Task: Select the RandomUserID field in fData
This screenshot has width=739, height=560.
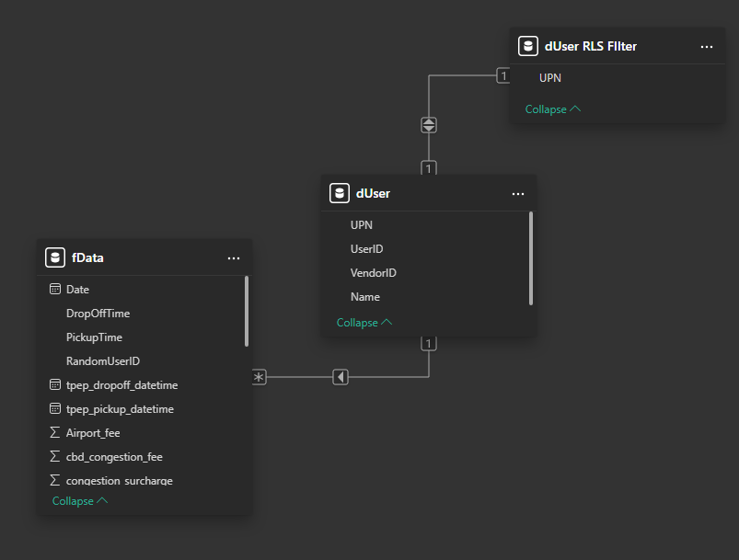Action: point(102,361)
